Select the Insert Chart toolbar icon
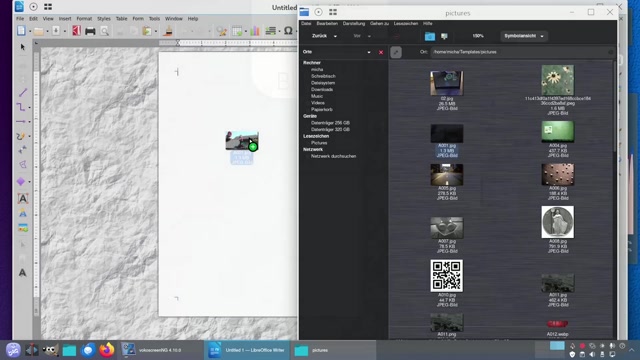The image size is (640, 360). tap(255, 31)
